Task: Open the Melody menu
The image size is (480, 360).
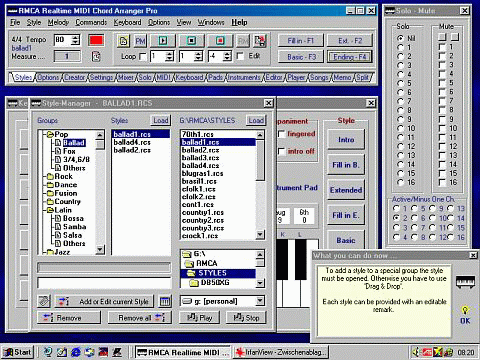Action: (x=58, y=22)
